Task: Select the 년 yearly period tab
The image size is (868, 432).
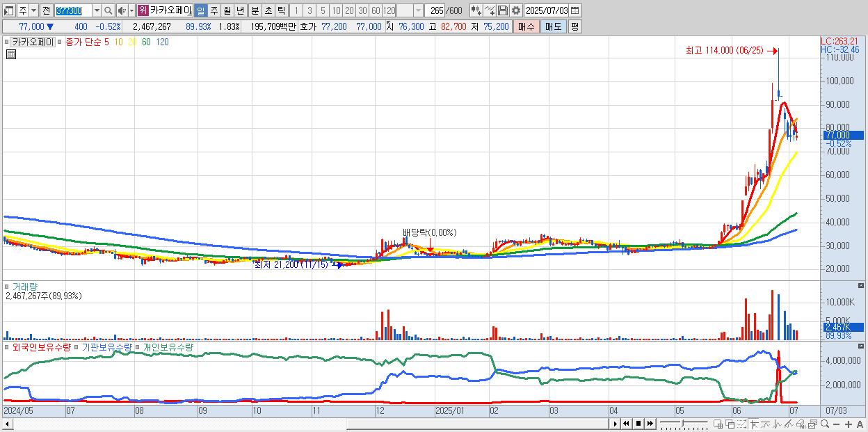Action: click(240, 10)
